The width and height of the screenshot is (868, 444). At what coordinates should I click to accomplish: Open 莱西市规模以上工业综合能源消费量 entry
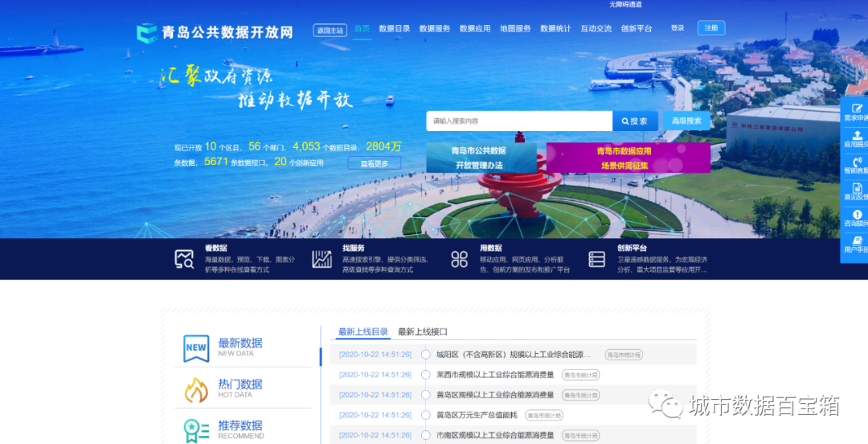[x=495, y=375]
